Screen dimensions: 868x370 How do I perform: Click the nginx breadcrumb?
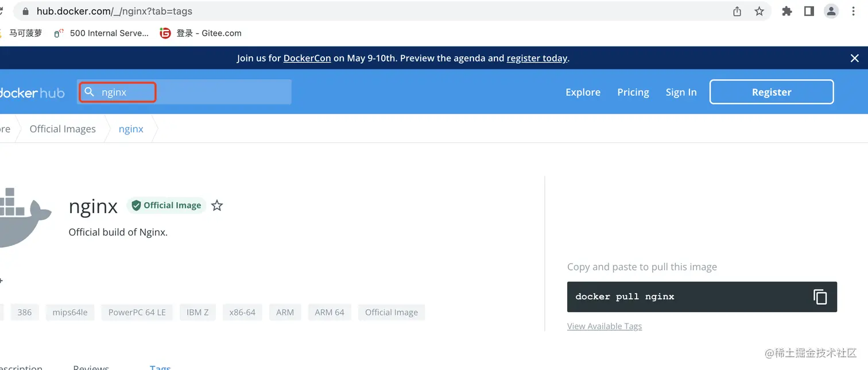(131, 129)
